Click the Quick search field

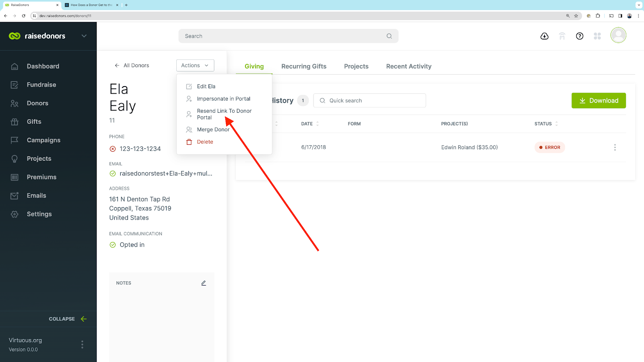[x=369, y=101]
